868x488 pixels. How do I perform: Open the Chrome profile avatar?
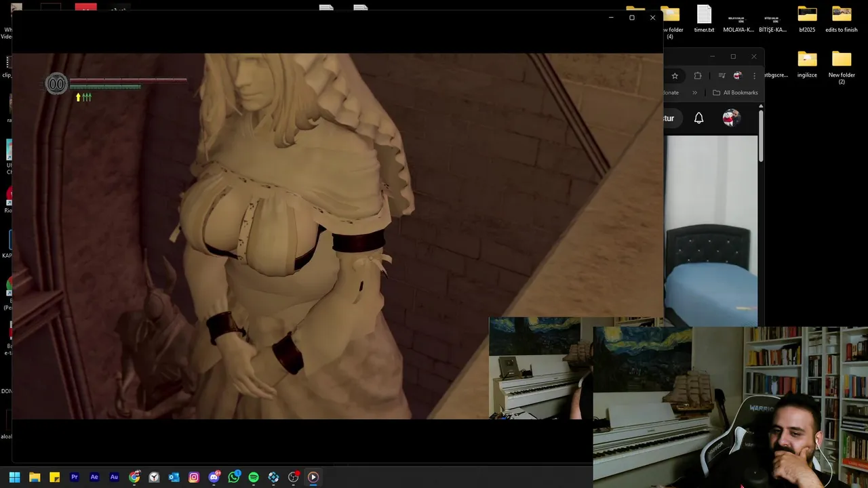point(737,76)
